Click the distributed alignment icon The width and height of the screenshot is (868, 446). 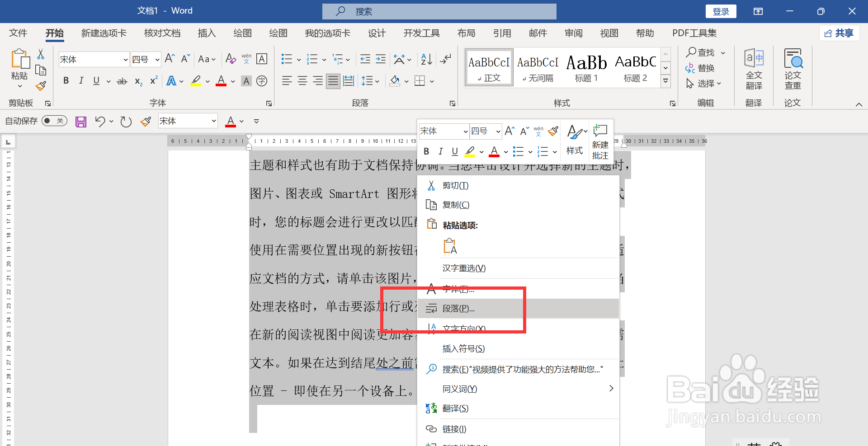[349, 81]
